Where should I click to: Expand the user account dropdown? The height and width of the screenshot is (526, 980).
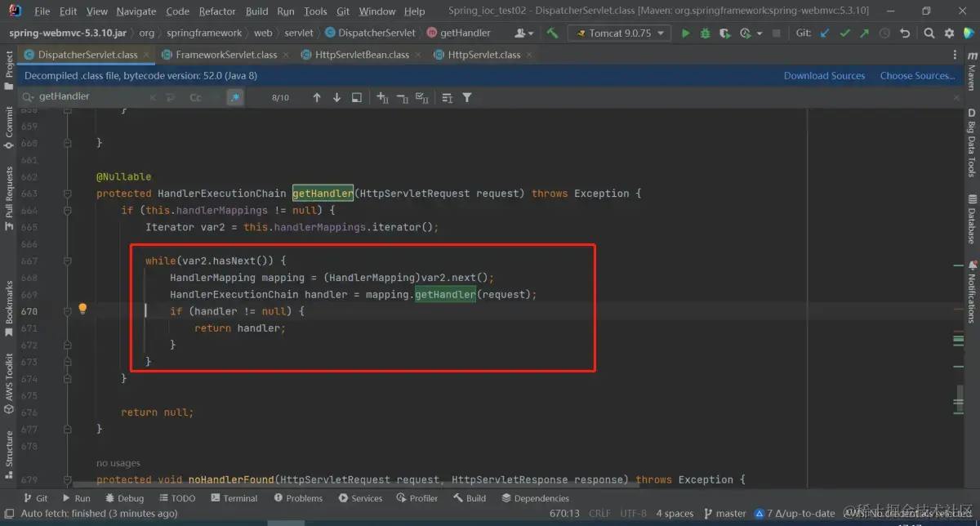pos(524,33)
